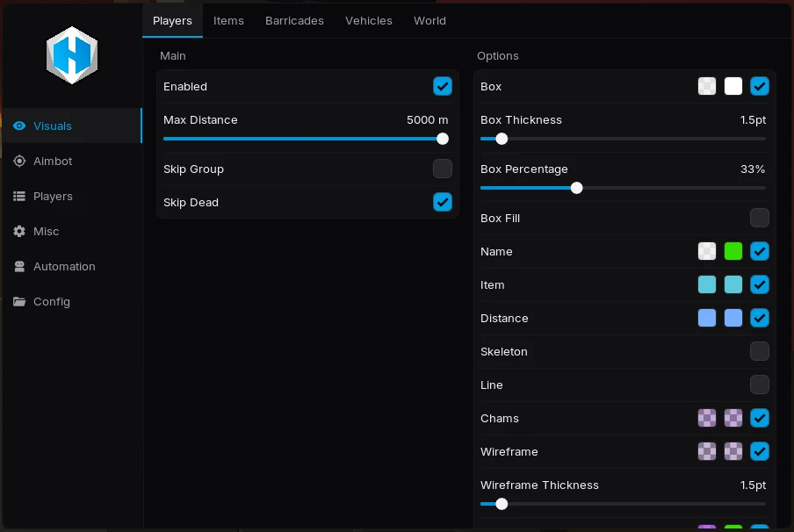The height and width of the screenshot is (532, 794).
Task: Open the first Chams color swatch
Action: click(x=707, y=418)
